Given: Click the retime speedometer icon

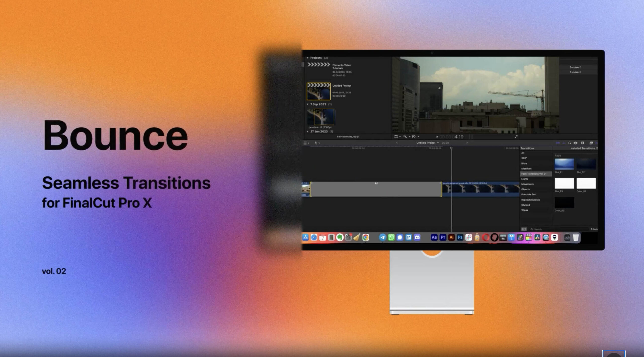Looking at the screenshot, I should [x=414, y=137].
